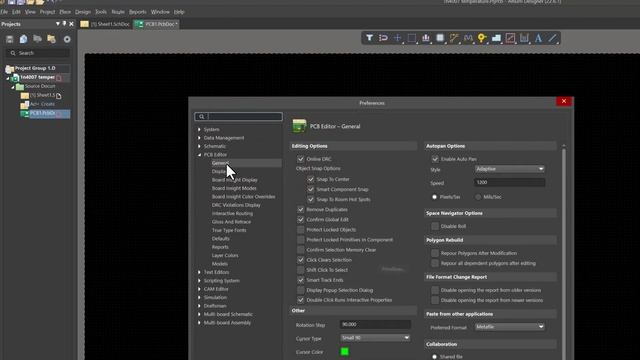Expand the Data Management node
The width and height of the screenshot is (640, 360).
(x=199, y=138)
